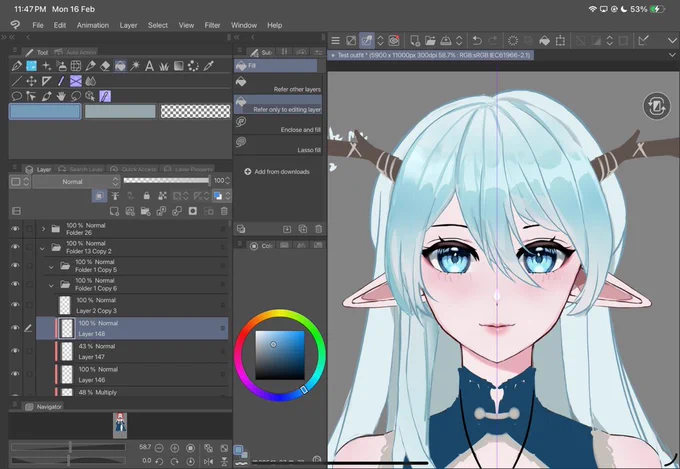Collapse Folder 1 Copy 6
This screenshot has width=680, height=469.
coord(51,285)
